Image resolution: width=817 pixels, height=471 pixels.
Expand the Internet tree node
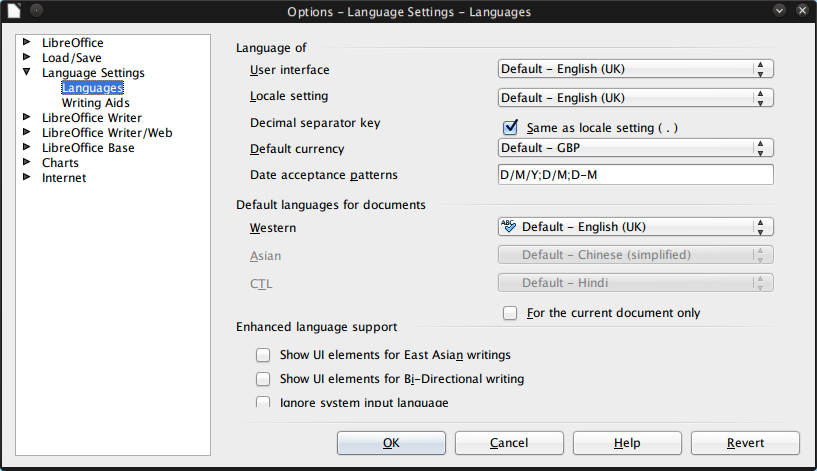point(27,178)
